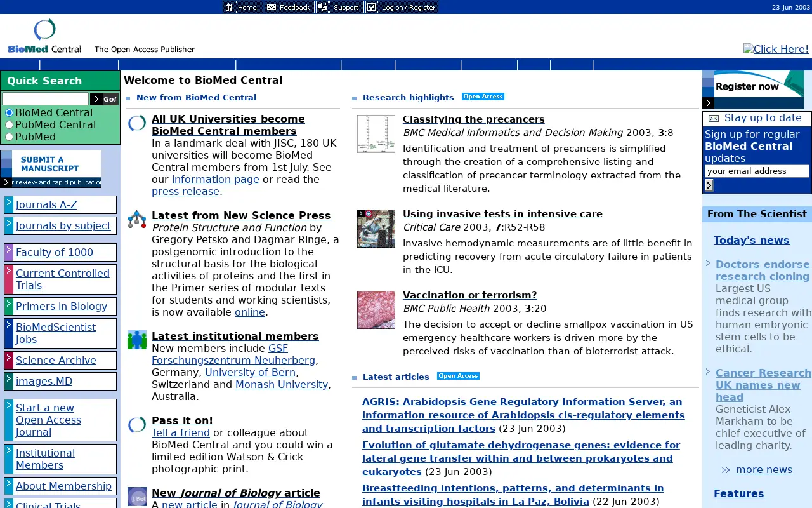The width and height of the screenshot is (812, 508).
Task: Click the Vaccination or terrorism thumbnail
Action: coord(376,310)
